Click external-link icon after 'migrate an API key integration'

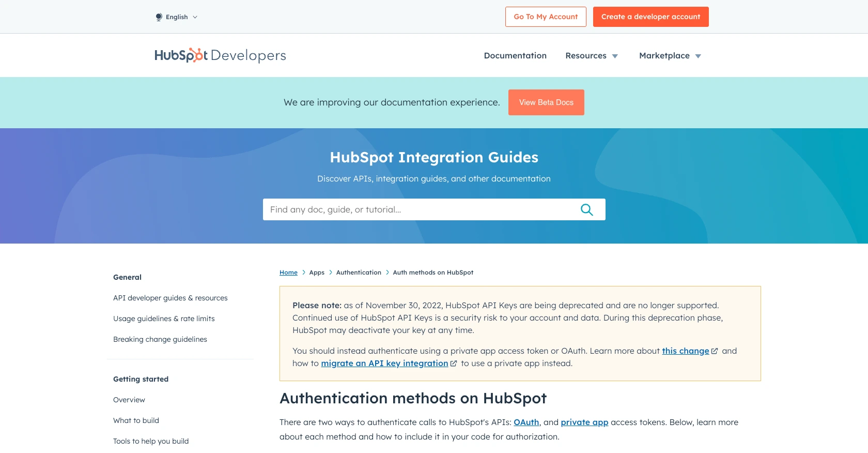[x=454, y=364]
